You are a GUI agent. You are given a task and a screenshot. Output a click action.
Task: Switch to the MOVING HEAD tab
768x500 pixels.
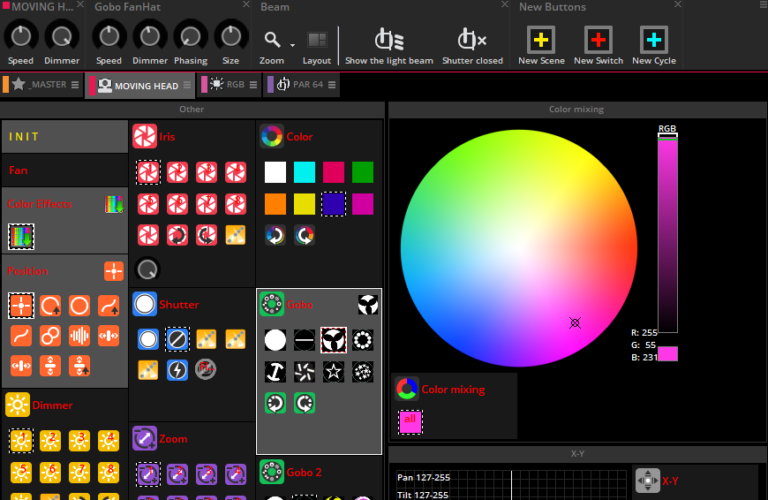[138, 86]
